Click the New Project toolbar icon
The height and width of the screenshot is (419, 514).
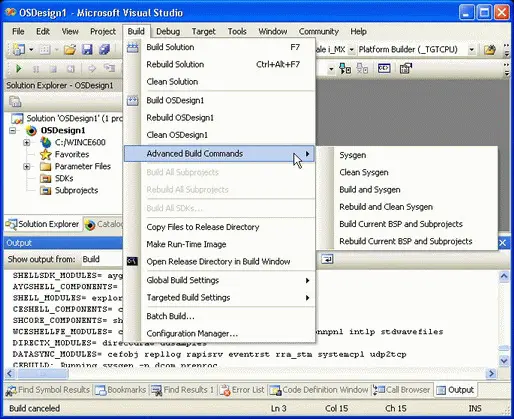tap(19, 49)
